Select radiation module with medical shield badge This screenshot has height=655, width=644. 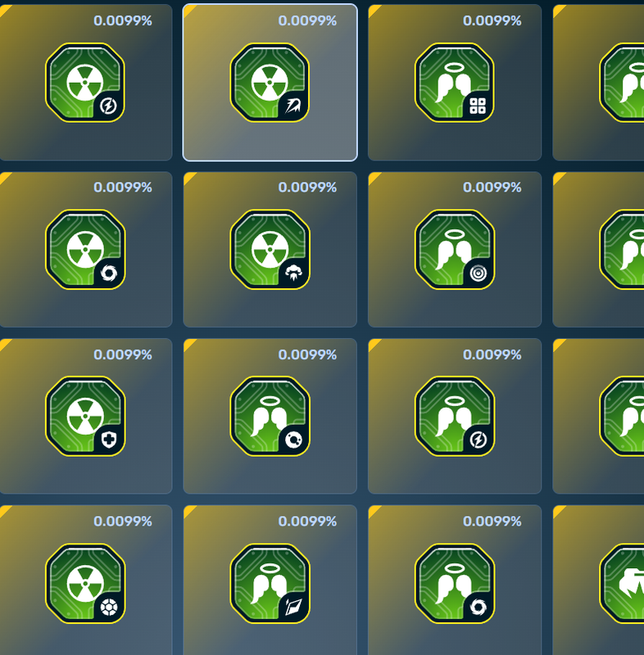(x=85, y=416)
